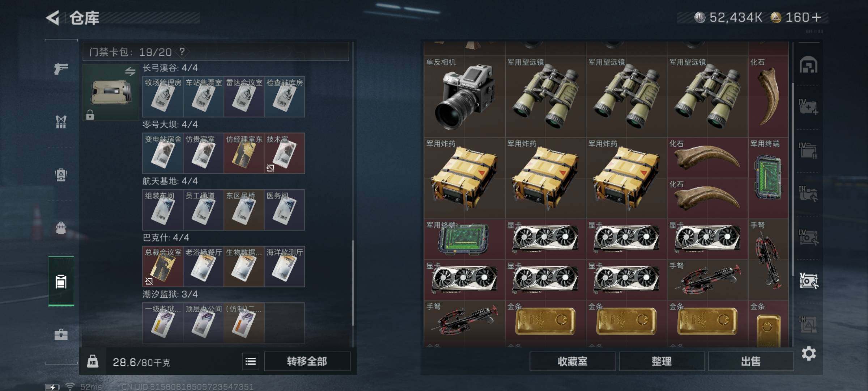
Task: Click the settings gear icon
Action: (809, 353)
